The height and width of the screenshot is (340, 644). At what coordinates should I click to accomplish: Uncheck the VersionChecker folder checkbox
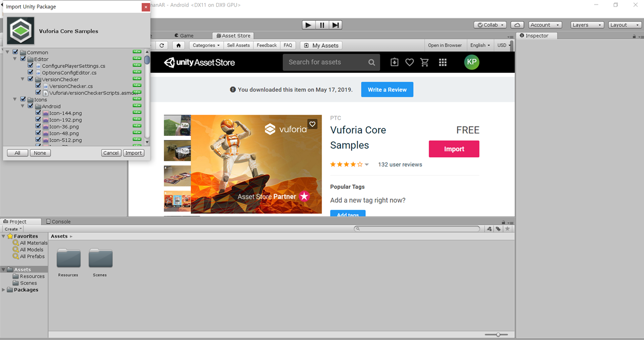point(31,79)
